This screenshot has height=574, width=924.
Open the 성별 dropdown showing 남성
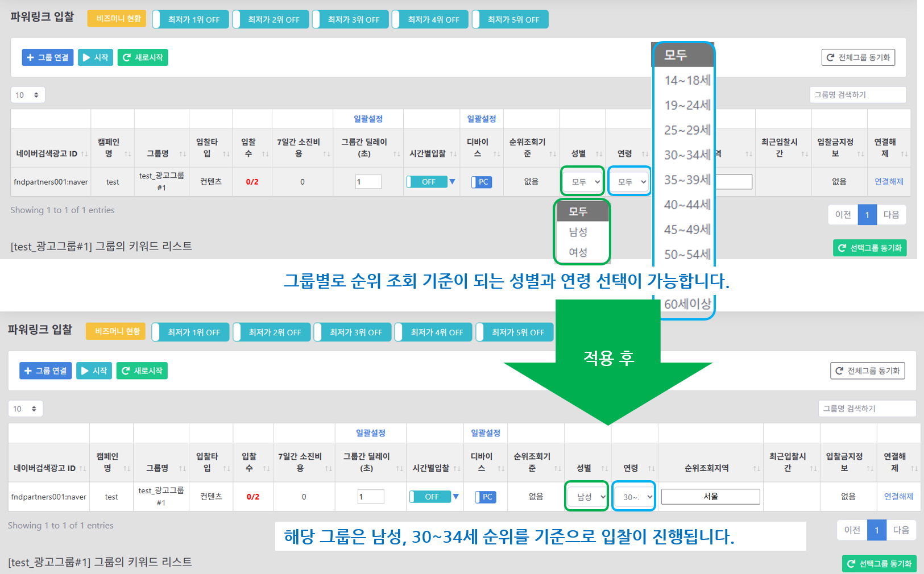pos(587,497)
